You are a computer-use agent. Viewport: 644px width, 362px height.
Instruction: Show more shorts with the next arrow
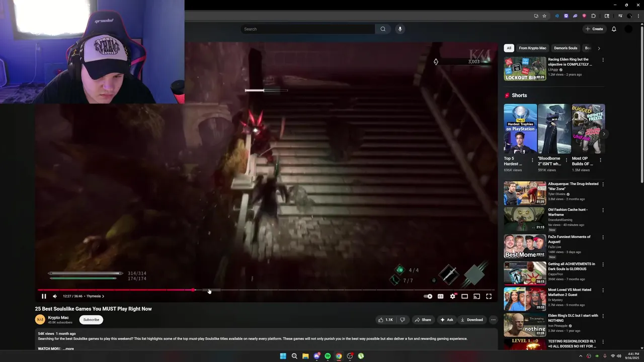pyautogui.click(x=604, y=134)
